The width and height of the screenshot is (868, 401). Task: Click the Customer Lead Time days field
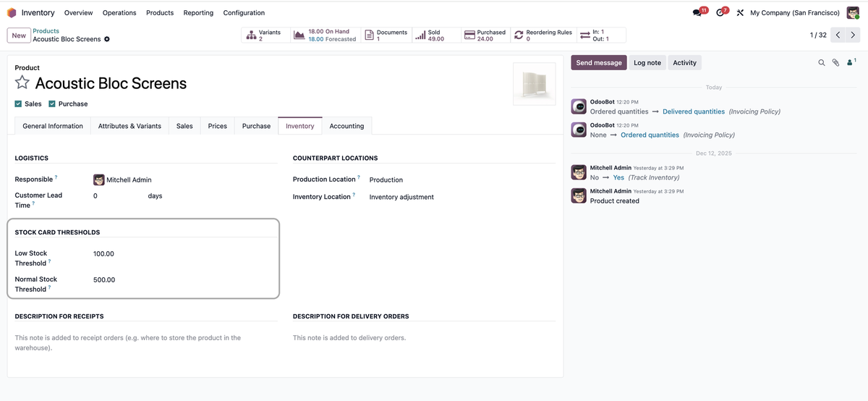pos(119,196)
